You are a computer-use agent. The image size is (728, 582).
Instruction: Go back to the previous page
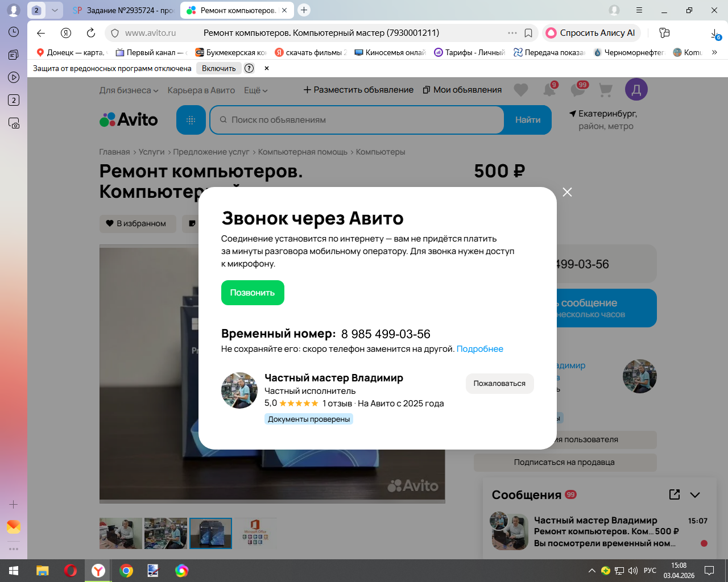pos(41,33)
